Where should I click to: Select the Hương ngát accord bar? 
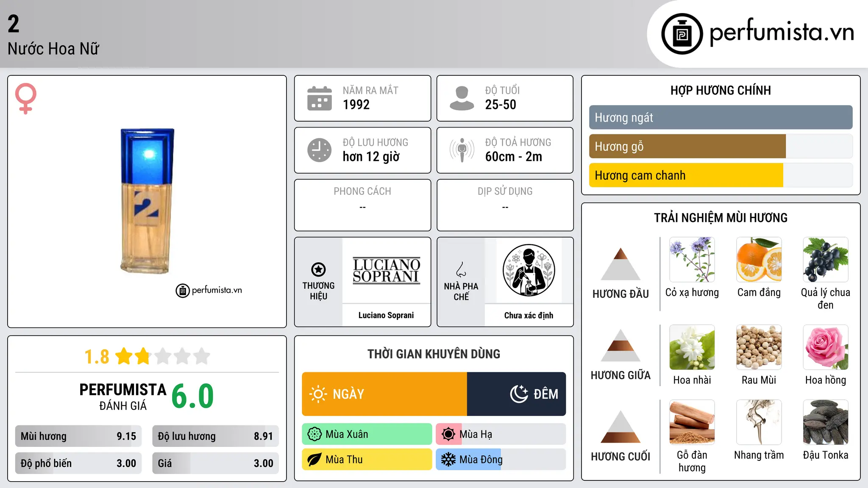[x=721, y=117]
